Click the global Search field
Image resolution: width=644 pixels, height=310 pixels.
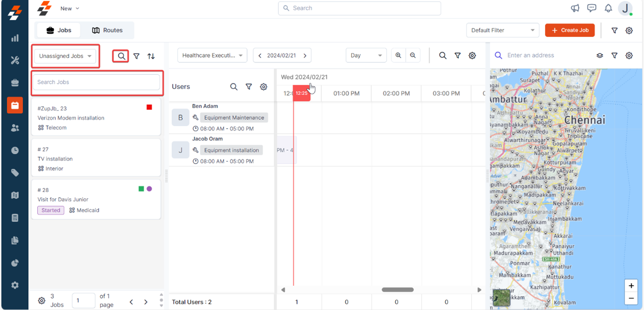[360, 8]
